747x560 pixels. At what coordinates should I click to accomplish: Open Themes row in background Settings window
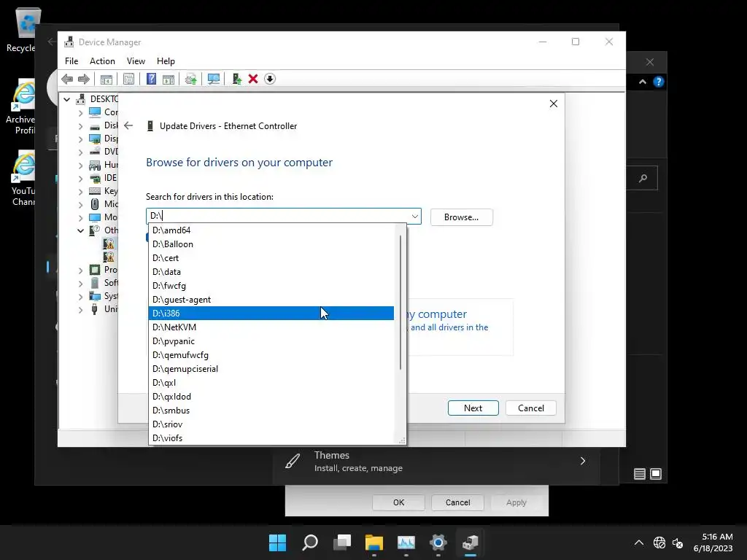click(x=436, y=461)
